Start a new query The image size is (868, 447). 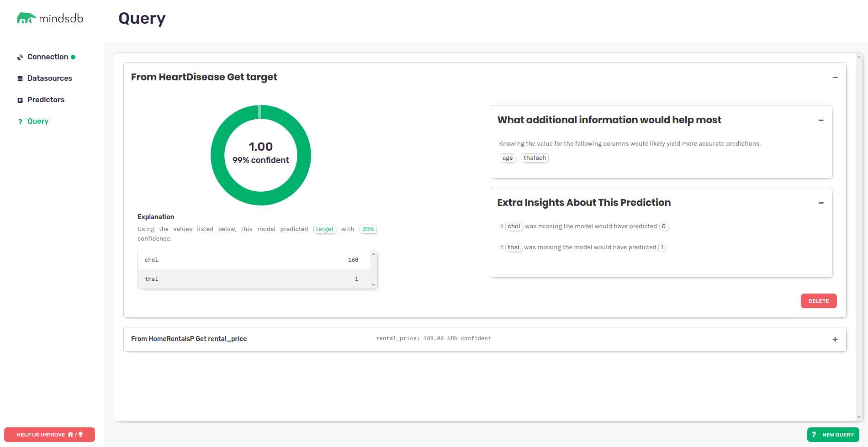(x=833, y=435)
